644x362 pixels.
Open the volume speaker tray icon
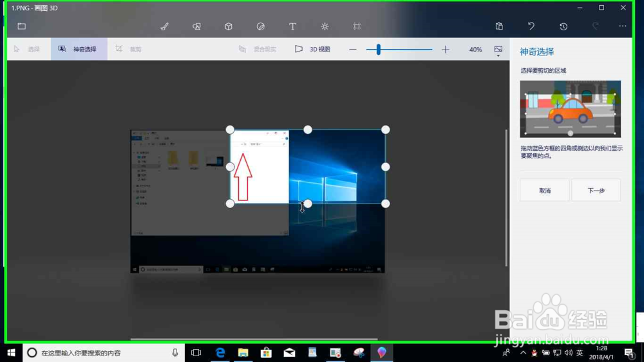[569, 352]
